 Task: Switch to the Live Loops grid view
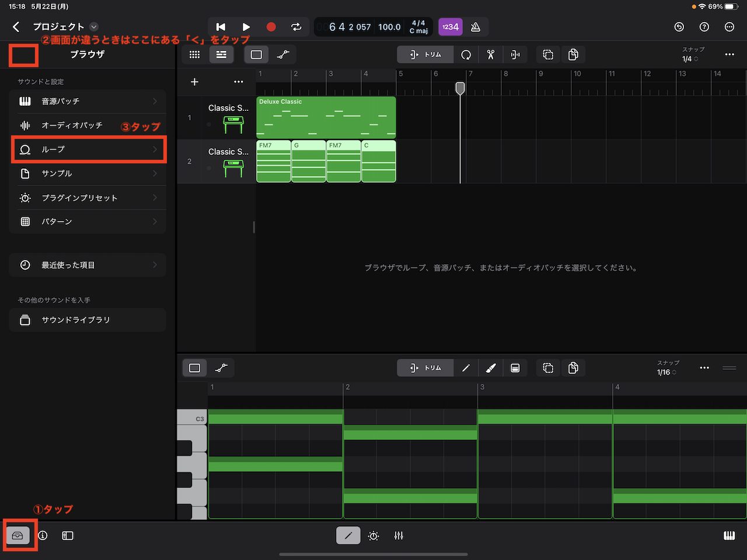click(x=195, y=54)
